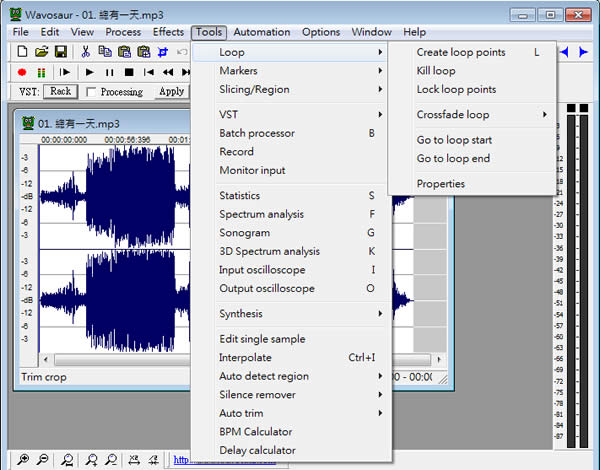
Task: Open a file with the folder icon
Action: pos(42,51)
